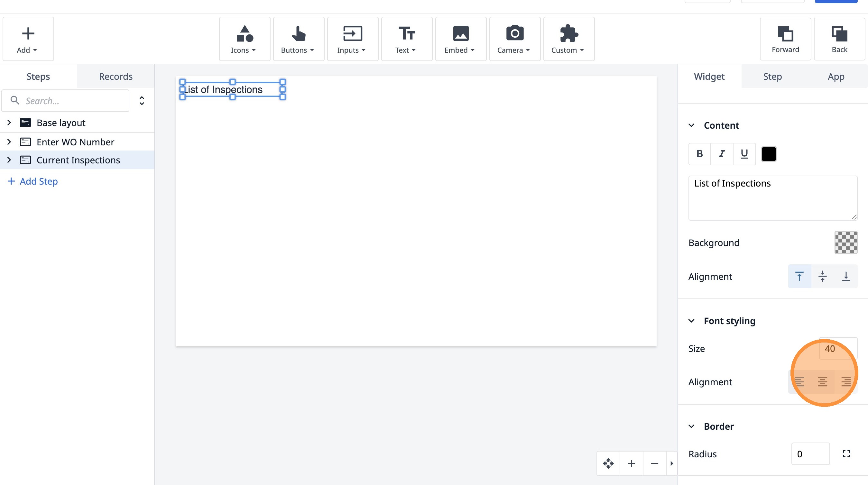Collapse the Font styling section

pyautogui.click(x=691, y=321)
